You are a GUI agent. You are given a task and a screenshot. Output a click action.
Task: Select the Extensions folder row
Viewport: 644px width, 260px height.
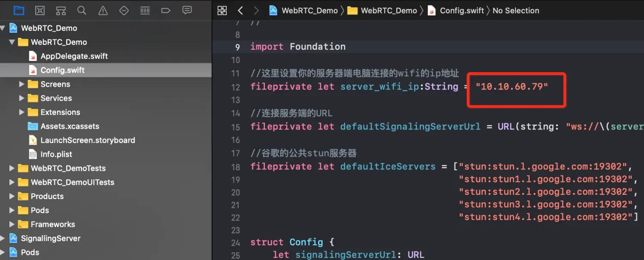tap(106, 112)
